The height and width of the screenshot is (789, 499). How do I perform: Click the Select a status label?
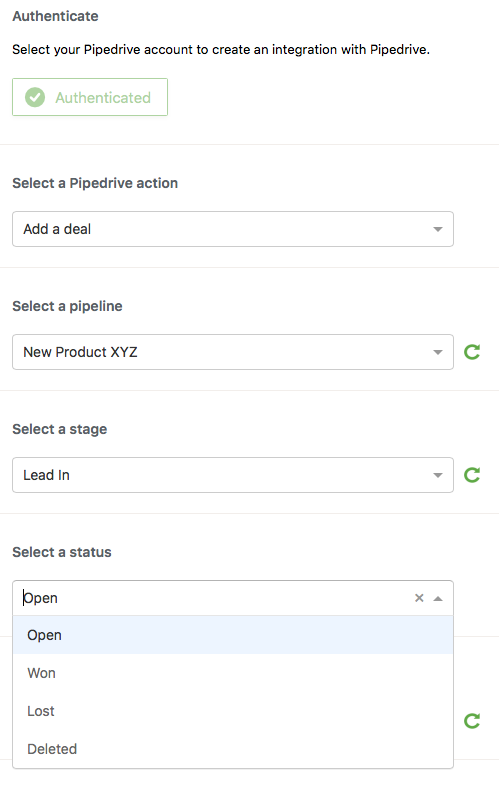tap(62, 552)
